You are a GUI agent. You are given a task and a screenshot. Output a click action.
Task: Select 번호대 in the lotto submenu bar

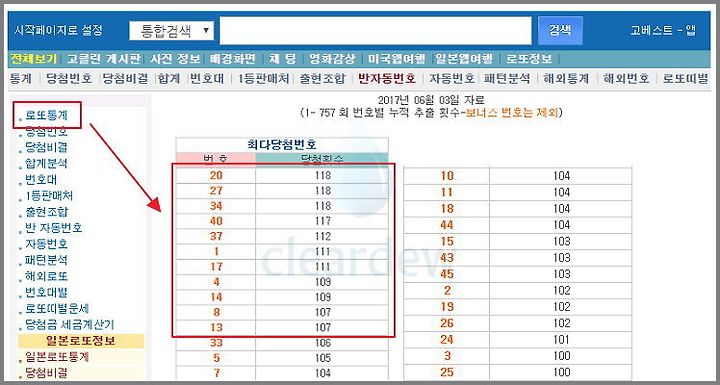pyautogui.click(x=207, y=79)
